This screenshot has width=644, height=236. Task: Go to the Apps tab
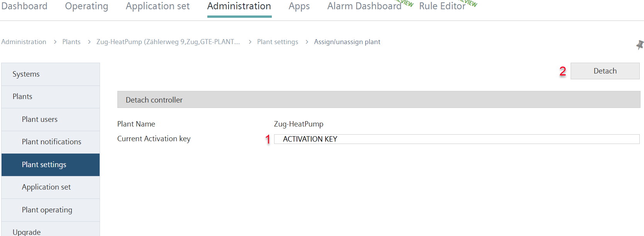tap(299, 6)
